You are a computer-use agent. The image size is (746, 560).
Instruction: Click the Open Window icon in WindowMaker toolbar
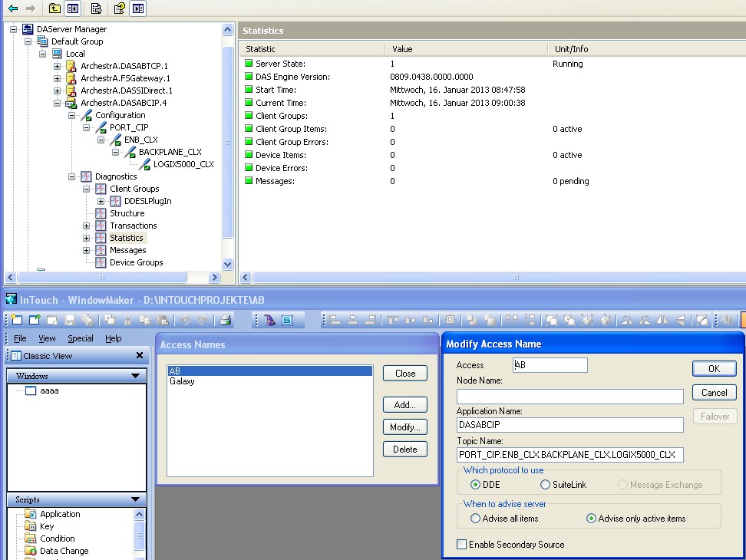pos(35,321)
